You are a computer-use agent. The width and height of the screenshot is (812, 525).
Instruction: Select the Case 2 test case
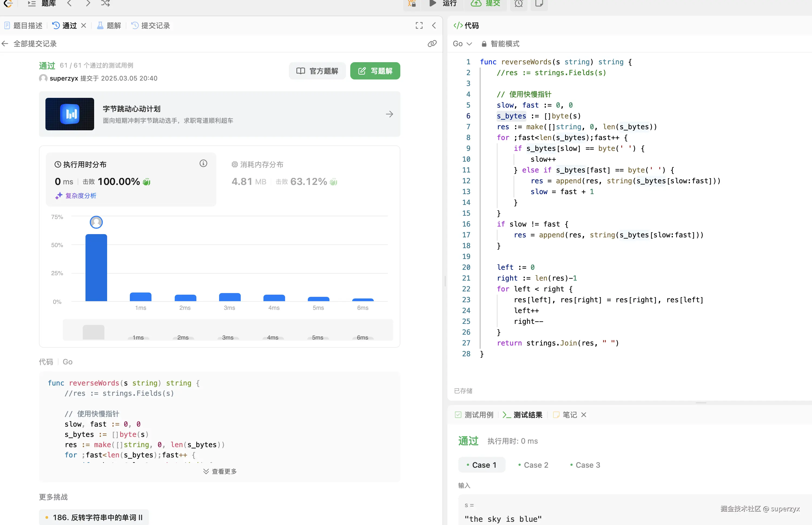click(x=533, y=465)
